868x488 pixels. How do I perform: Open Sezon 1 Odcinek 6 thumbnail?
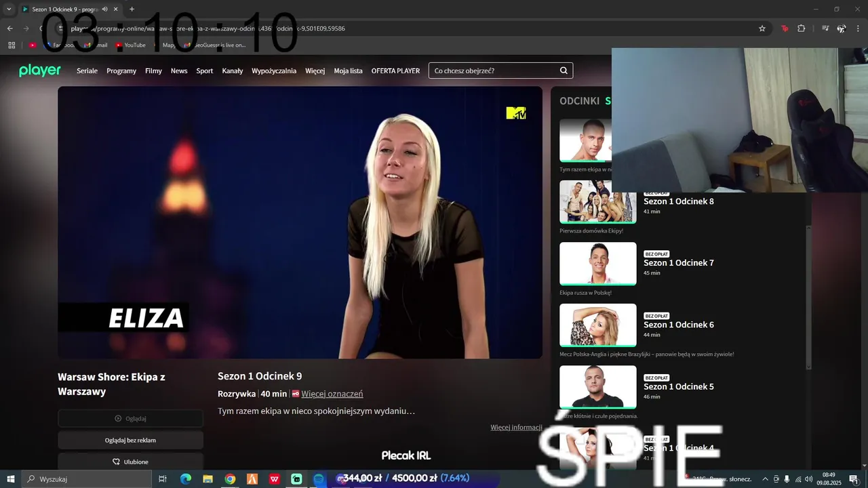coord(598,325)
